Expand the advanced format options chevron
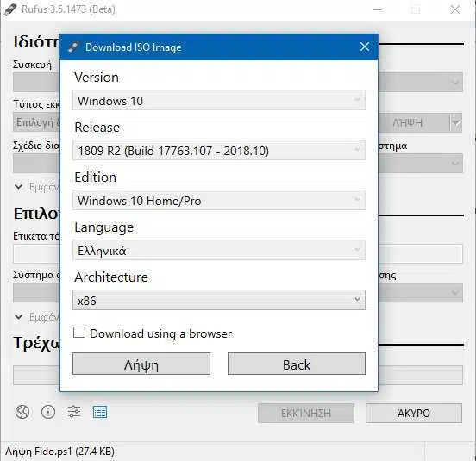The width and height of the screenshot is (476, 461). [18, 316]
